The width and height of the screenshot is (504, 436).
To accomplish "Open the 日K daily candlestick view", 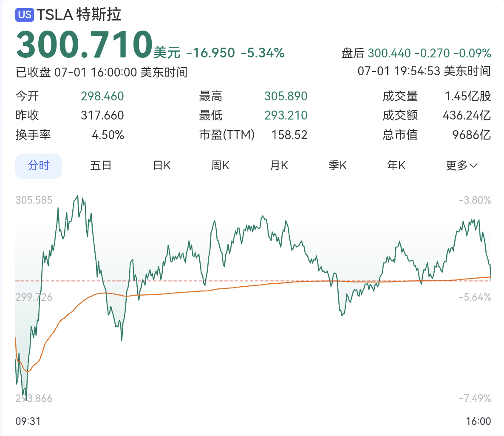I will pos(161,165).
